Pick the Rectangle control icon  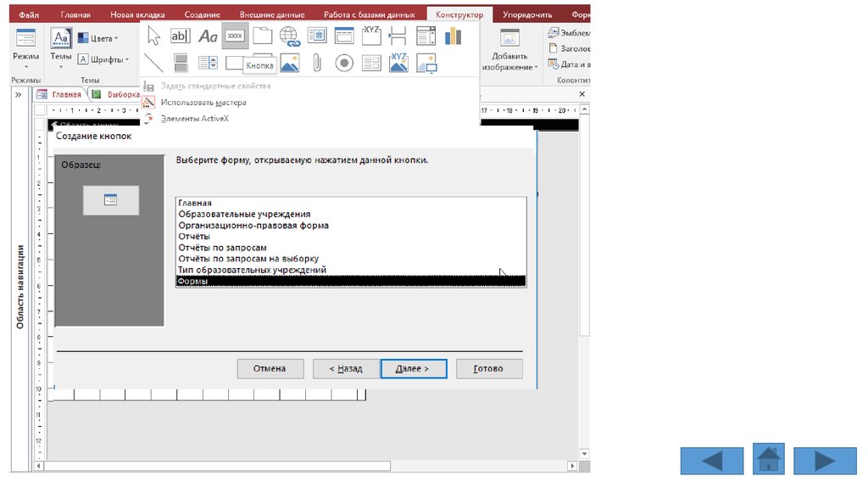click(x=234, y=63)
